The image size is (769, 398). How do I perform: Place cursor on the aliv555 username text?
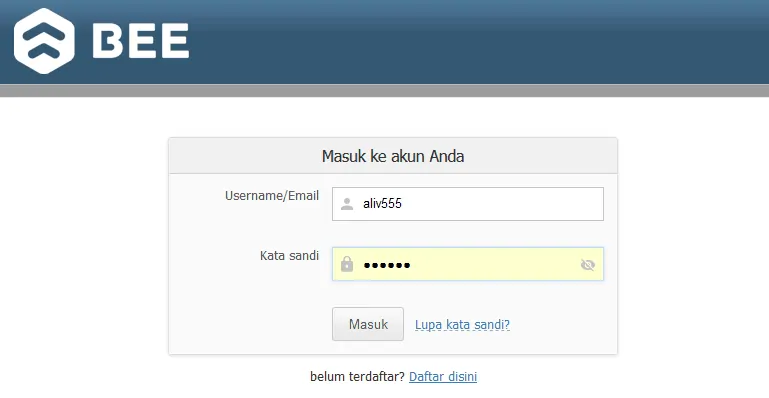click(x=382, y=204)
